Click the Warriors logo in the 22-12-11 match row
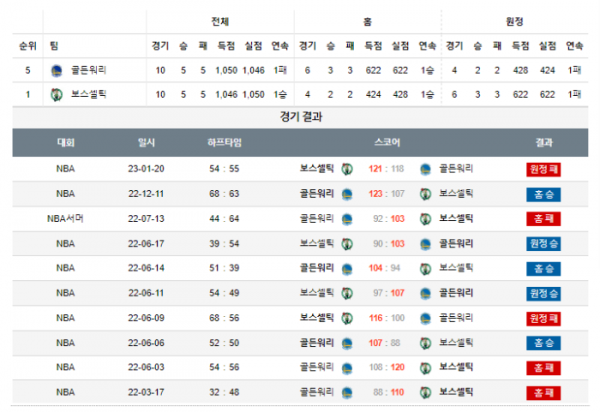The height and width of the screenshot is (412, 600). (347, 194)
